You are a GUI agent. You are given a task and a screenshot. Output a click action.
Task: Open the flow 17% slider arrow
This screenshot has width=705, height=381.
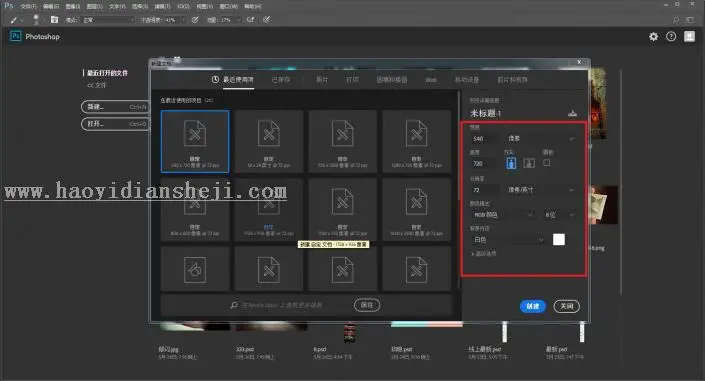(x=239, y=20)
